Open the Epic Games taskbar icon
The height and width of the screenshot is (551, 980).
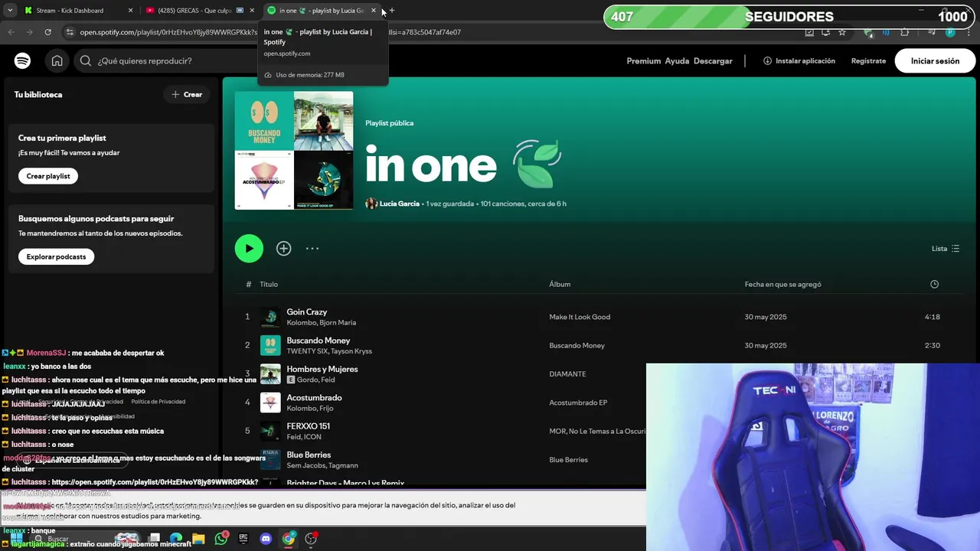[x=243, y=539]
